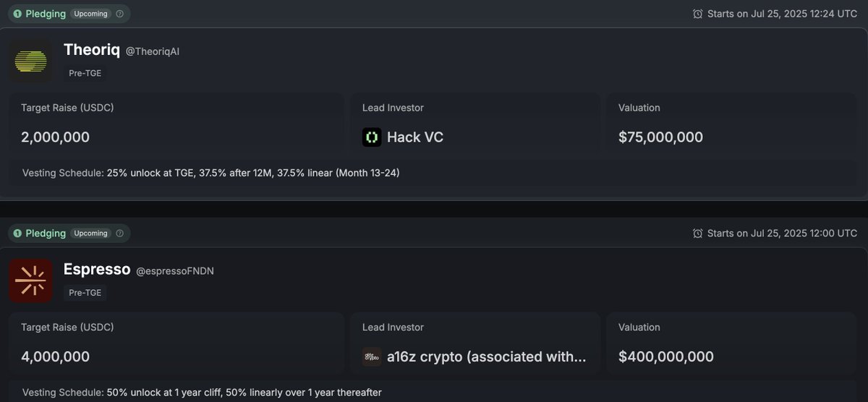This screenshot has width=868, height=402.
Task: Open the Theoriq project logo
Action: 30,61
